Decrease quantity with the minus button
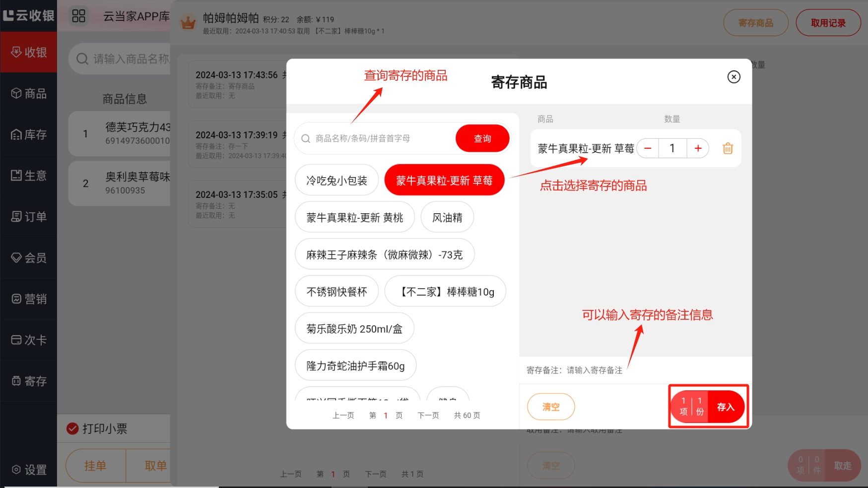The image size is (868, 488). click(648, 148)
